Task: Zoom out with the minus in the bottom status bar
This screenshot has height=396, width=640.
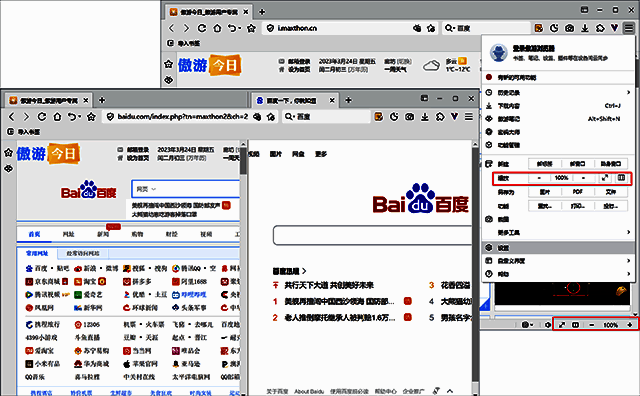Action: coord(592,325)
